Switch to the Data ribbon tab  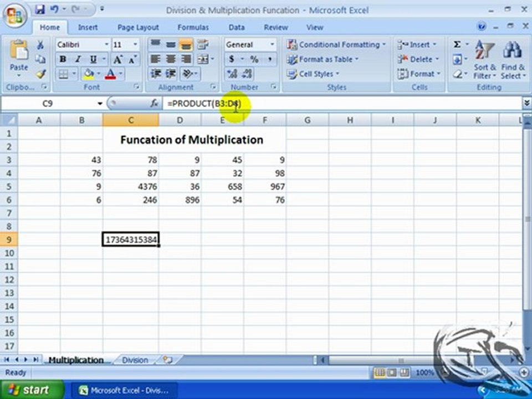(x=237, y=28)
